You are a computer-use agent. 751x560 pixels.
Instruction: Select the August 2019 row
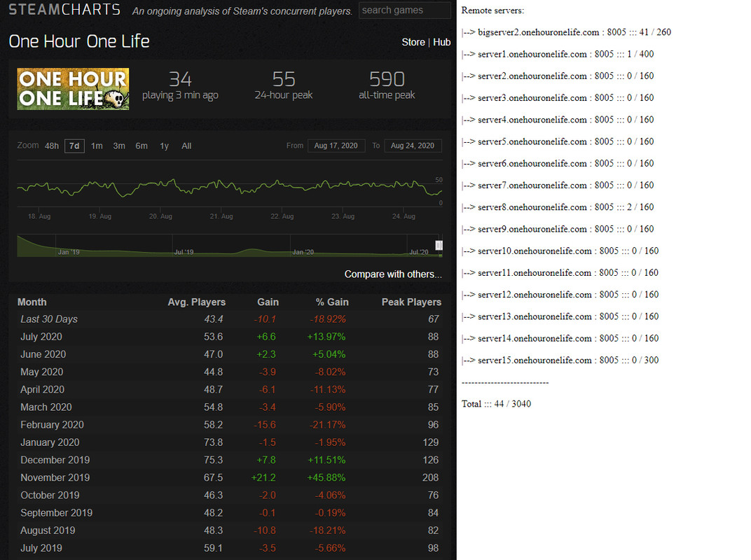point(229,531)
